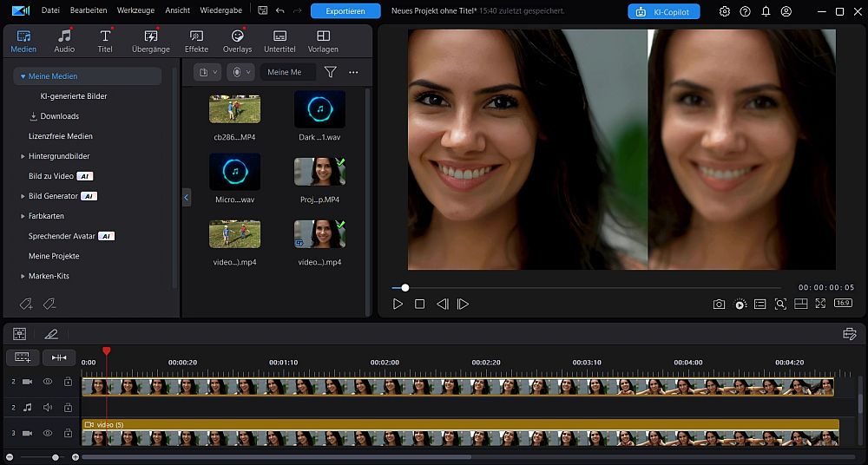Viewport: 868px width, 465px height.
Task: Expand the Hintergrundbilder node
Action: tap(23, 156)
